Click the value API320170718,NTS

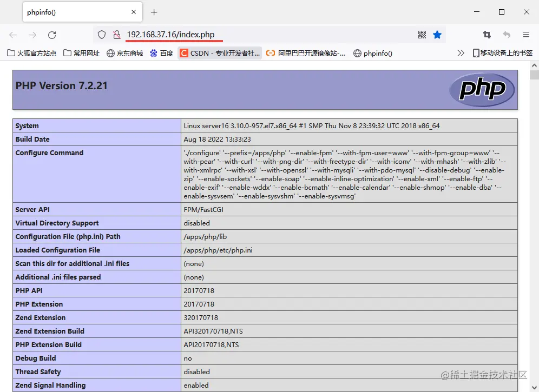pos(213,331)
